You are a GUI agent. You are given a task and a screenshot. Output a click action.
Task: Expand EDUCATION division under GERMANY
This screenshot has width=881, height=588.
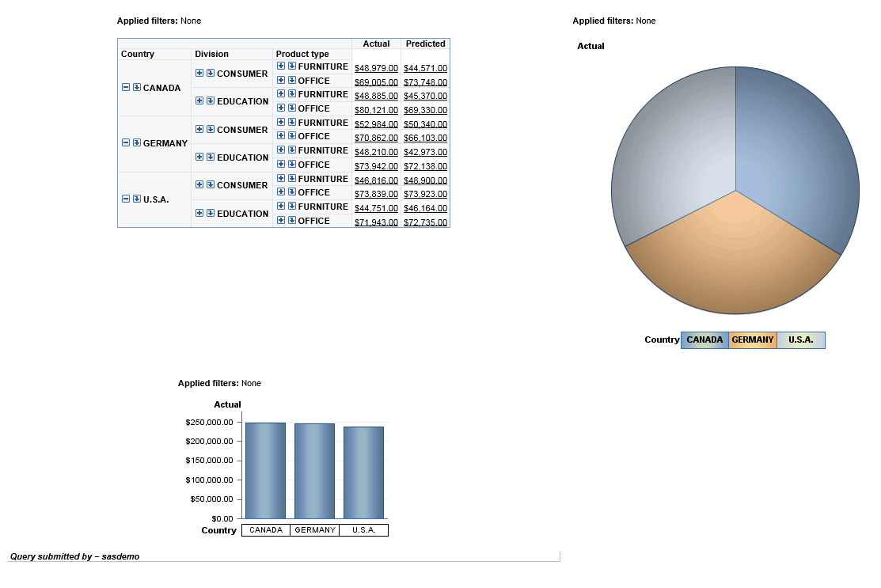pos(199,157)
